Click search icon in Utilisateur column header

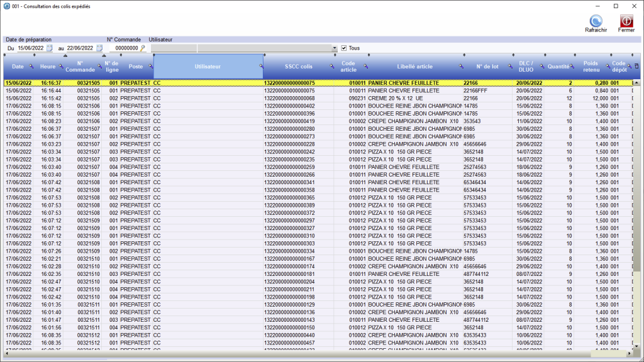[x=260, y=67]
